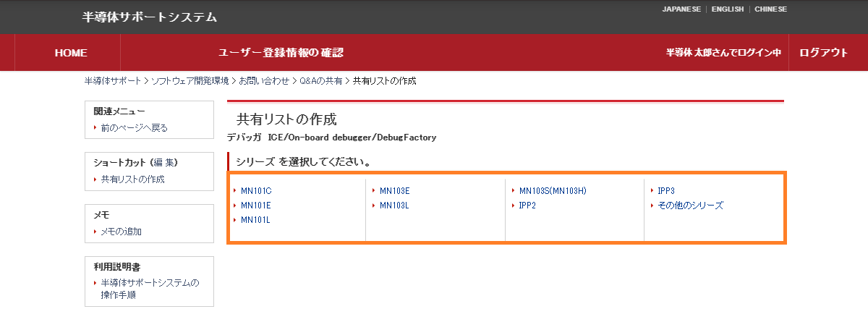Open お問い合わせ breadcrumb link
The width and height of the screenshot is (868, 330).
(x=264, y=80)
